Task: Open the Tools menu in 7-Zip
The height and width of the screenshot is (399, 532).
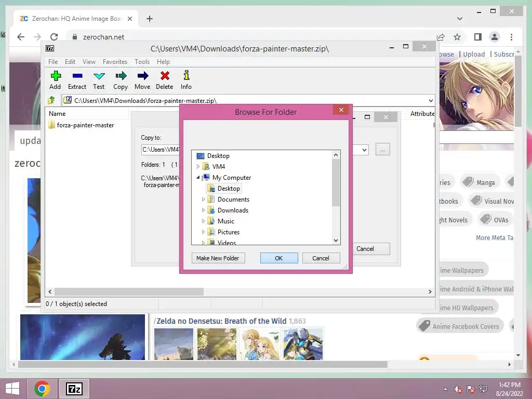Action: coord(142,62)
